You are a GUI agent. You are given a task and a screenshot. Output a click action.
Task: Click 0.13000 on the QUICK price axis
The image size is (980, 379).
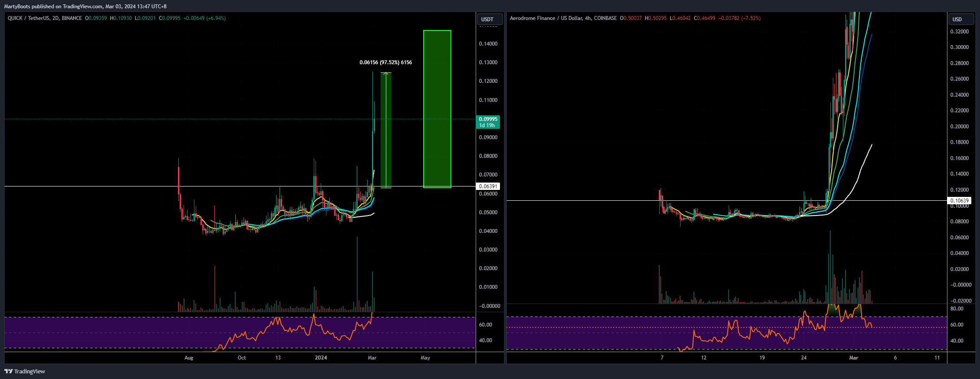488,62
